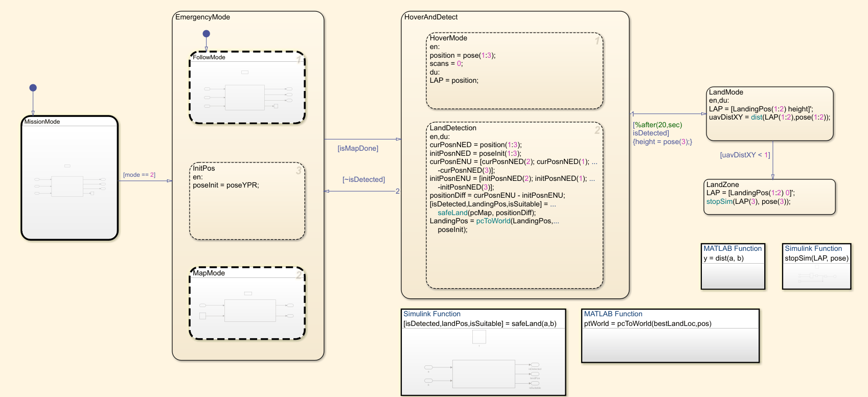The height and width of the screenshot is (397, 868).
Task: Click the EmergencyMode state title
Action: tap(202, 17)
